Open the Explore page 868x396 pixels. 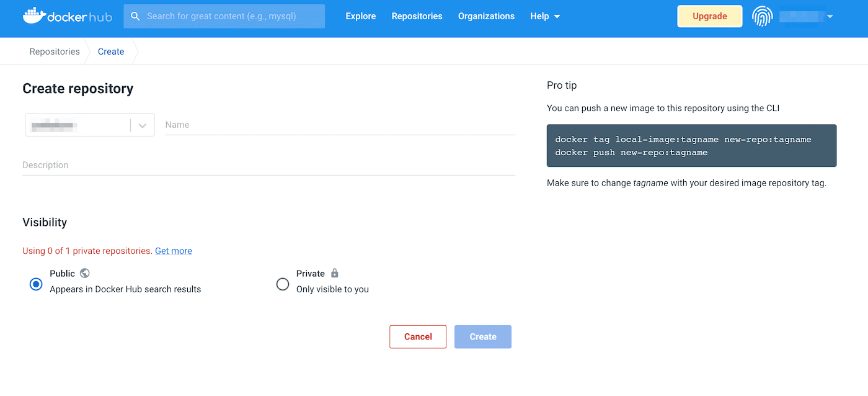click(x=360, y=16)
